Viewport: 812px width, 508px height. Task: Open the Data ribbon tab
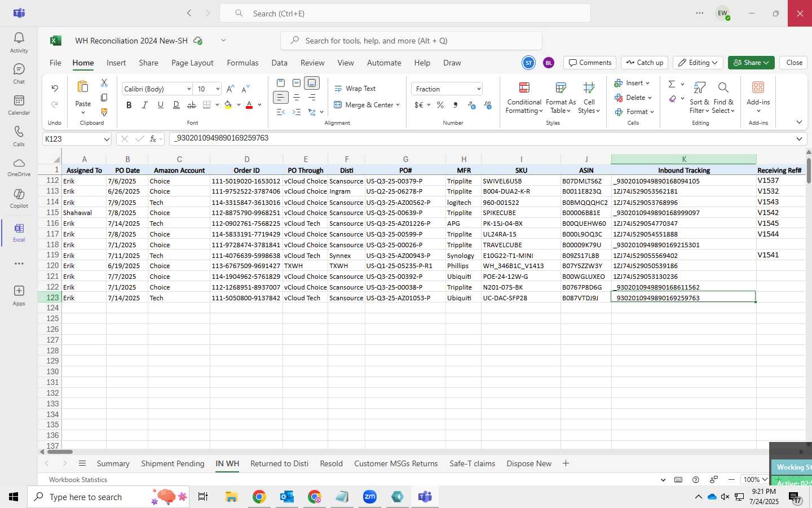[x=279, y=63]
